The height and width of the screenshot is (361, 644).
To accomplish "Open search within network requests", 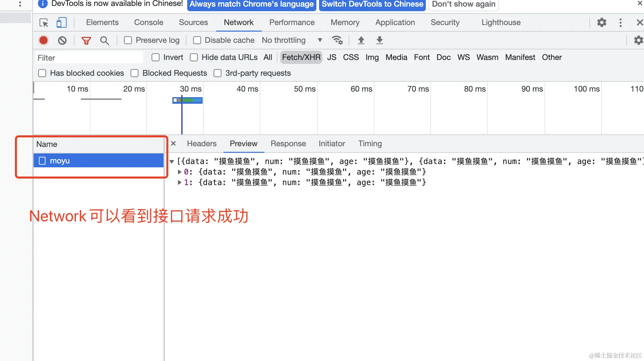I will coord(104,40).
